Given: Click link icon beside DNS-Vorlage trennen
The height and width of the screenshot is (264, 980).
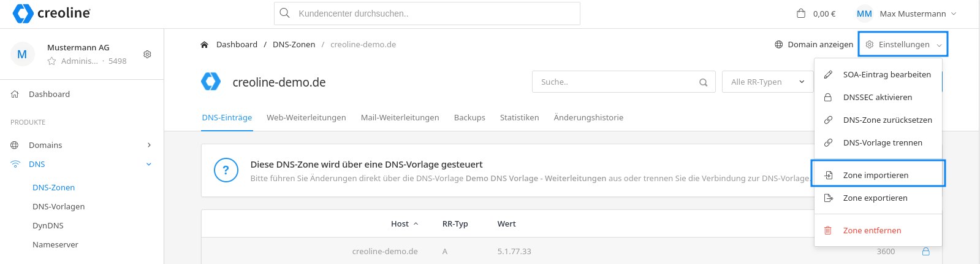Looking at the screenshot, I should [828, 142].
